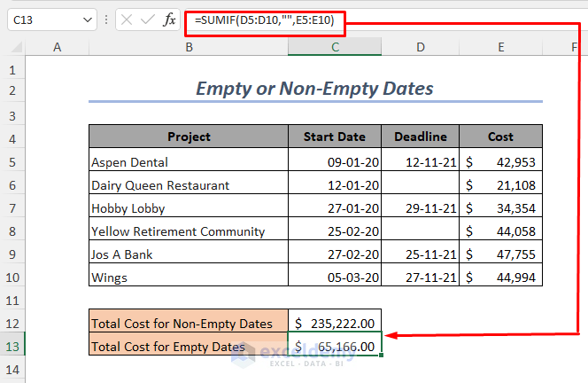Click the Insert Function fx icon

point(170,20)
